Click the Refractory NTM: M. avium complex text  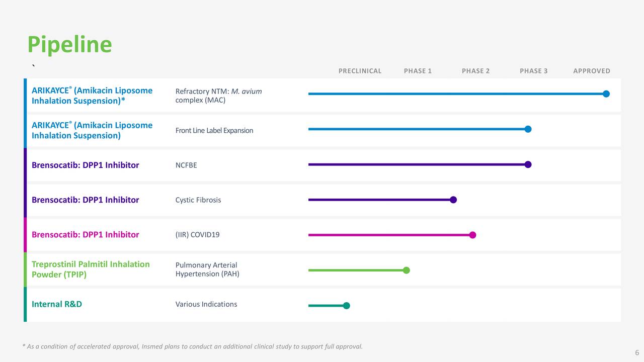coord(218,96)
